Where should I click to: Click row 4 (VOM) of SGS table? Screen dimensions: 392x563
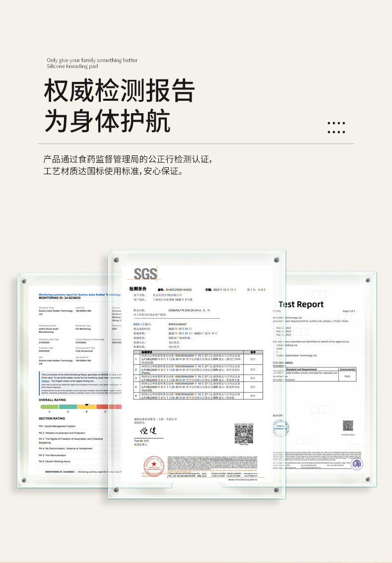[198, 387]
